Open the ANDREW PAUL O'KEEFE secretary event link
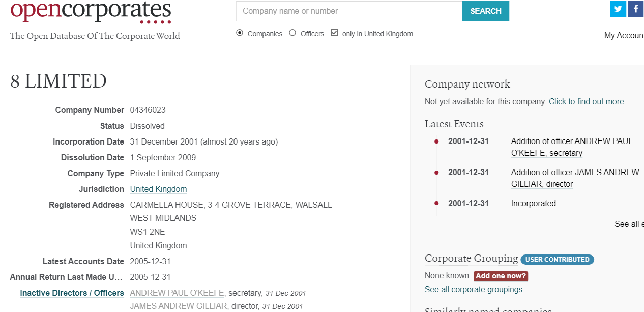644x312 pixels. click(572, 147)
